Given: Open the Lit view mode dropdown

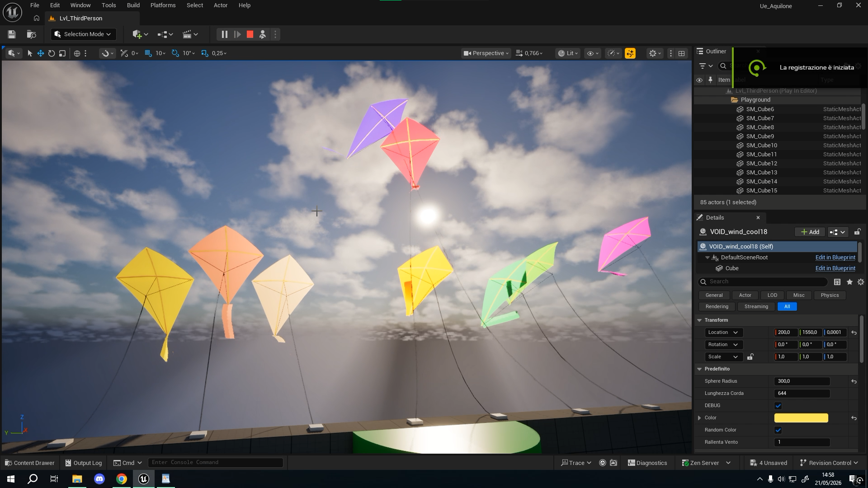Looking at the screenshot, I should coord(569,53).
